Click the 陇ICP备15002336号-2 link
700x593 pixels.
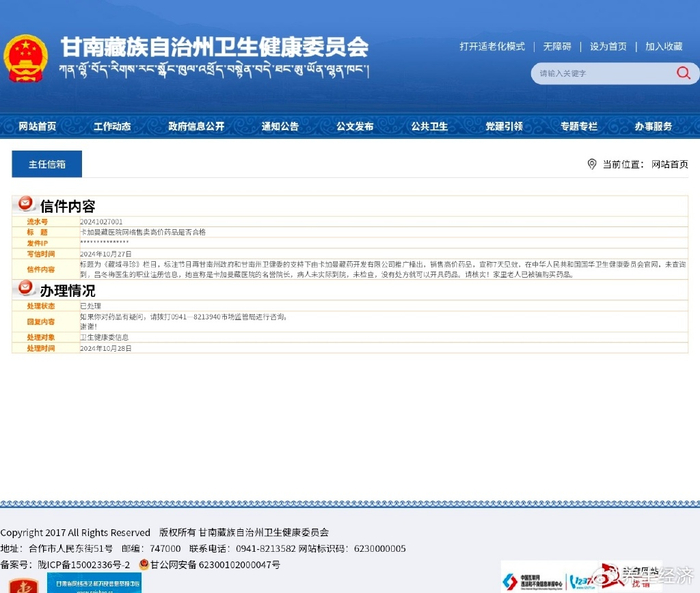point(83,564)
